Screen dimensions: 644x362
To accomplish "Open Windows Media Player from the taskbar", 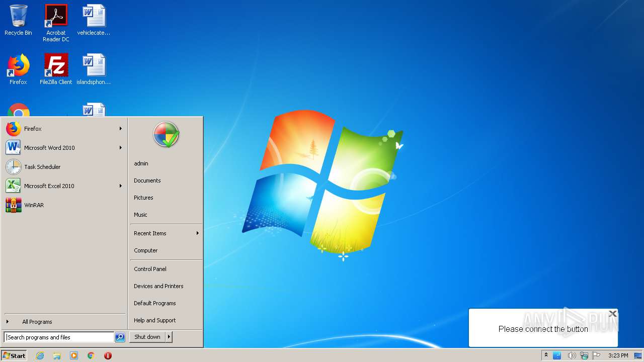I will [74, 355].
